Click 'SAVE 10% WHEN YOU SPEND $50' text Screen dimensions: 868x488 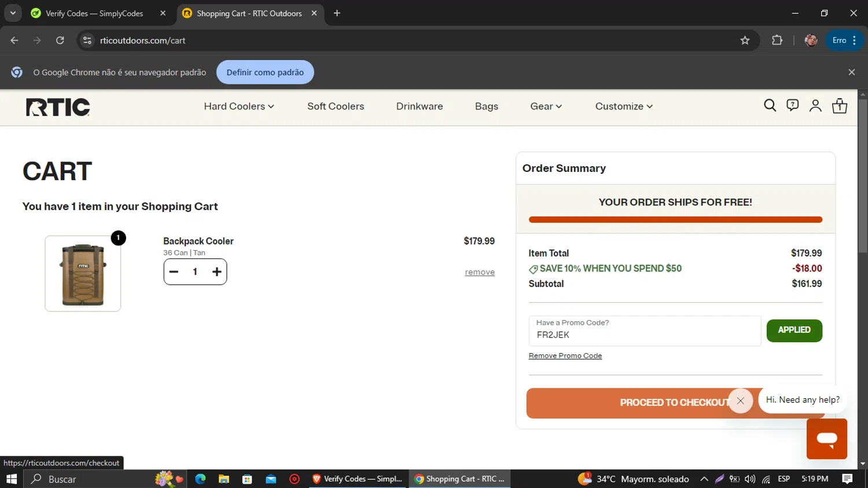(610, 269)
